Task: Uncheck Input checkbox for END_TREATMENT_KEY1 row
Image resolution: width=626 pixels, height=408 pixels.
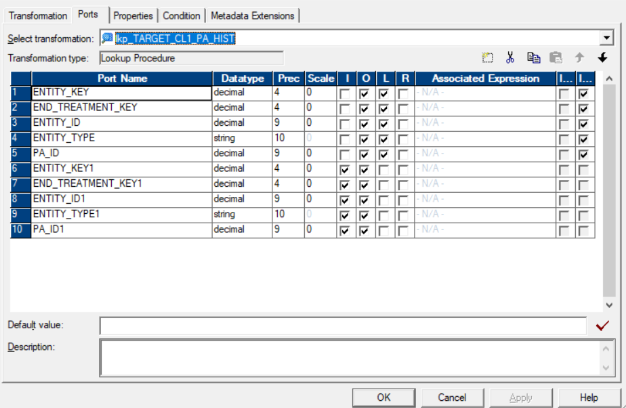Action: [345, 185]
